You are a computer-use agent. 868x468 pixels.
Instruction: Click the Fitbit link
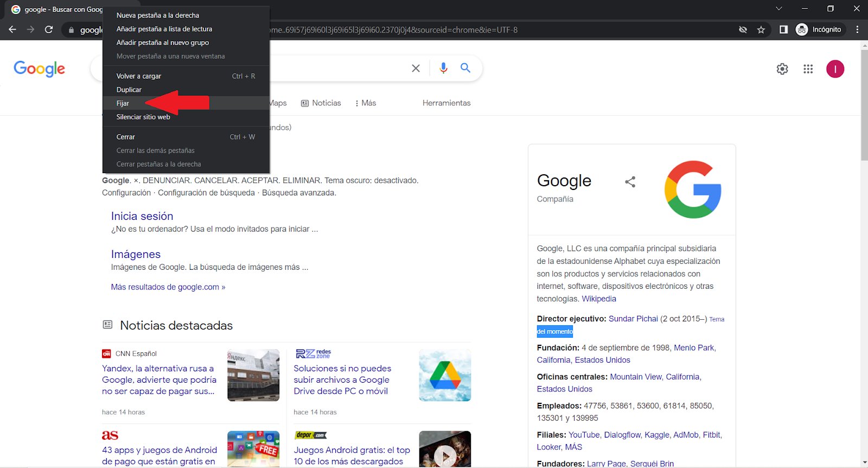[x=712, y=435]
